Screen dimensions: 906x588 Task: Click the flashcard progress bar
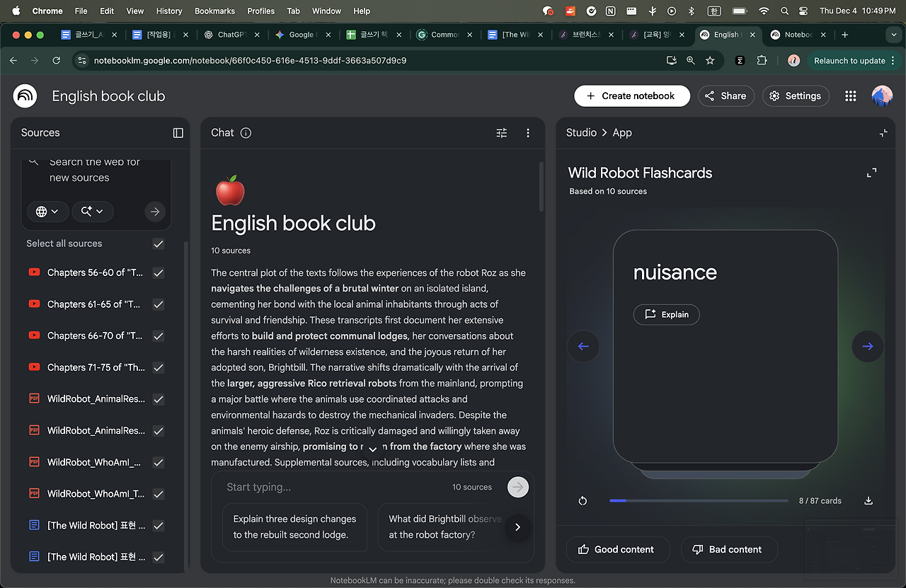tap(699, 501)
